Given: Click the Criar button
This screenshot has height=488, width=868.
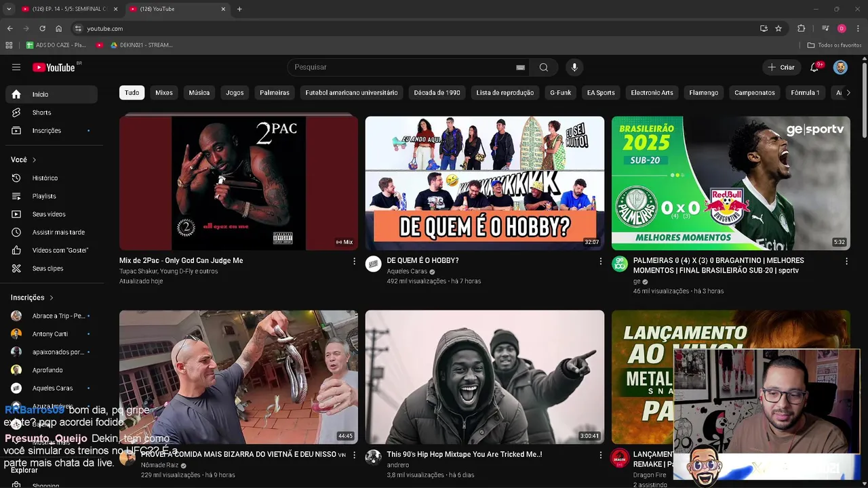Looking at the screenshot, I should (x=781, y=67).
